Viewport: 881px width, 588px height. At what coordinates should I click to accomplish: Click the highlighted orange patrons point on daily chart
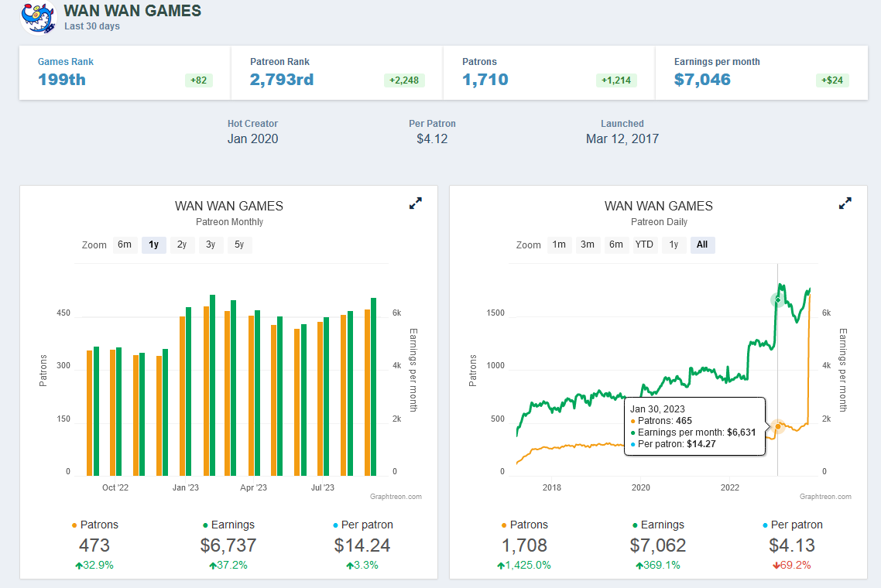click(x=777, y=427)
